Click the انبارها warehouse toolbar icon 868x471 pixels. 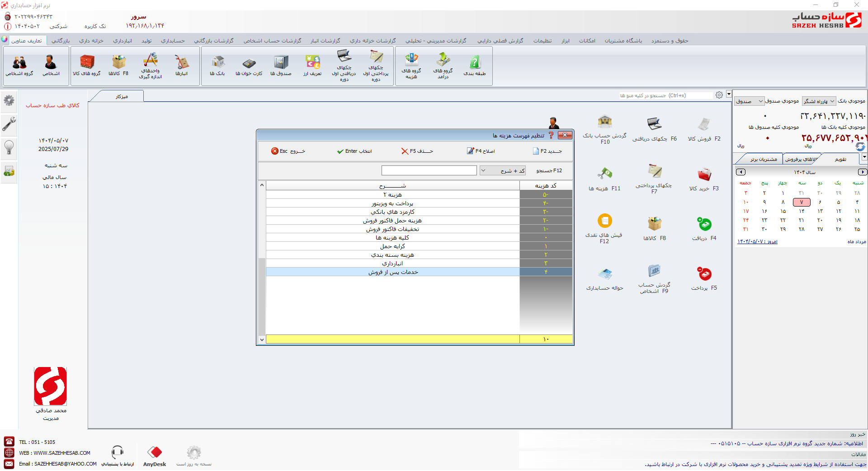click(182, 66)
